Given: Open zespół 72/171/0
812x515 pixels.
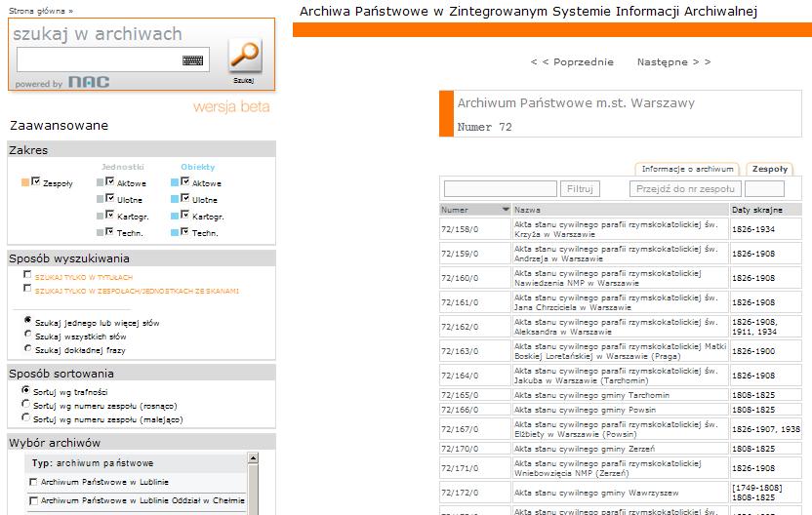Looking at the screenshot, I should coord(460,468).
